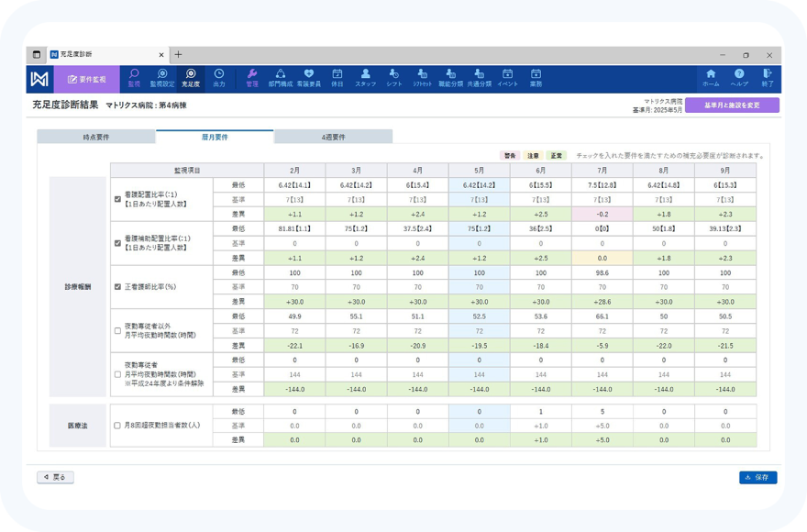Click the 保存 button
The height and width of the screenshot is (532, 807).
(758, 477)
